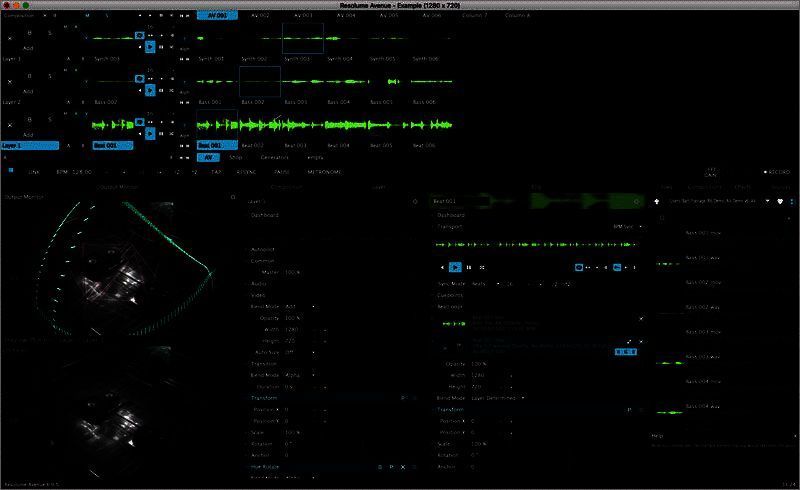Trigger column AV 004
800x490 pixels.
346,15
